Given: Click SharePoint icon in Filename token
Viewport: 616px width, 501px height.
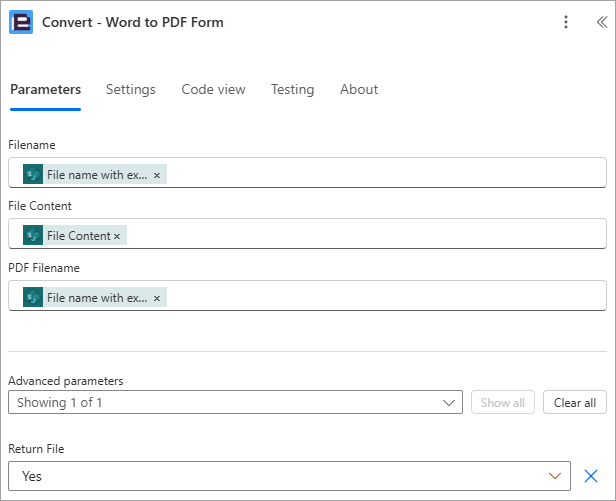Looking at the screenshot, I should [33, 174].
